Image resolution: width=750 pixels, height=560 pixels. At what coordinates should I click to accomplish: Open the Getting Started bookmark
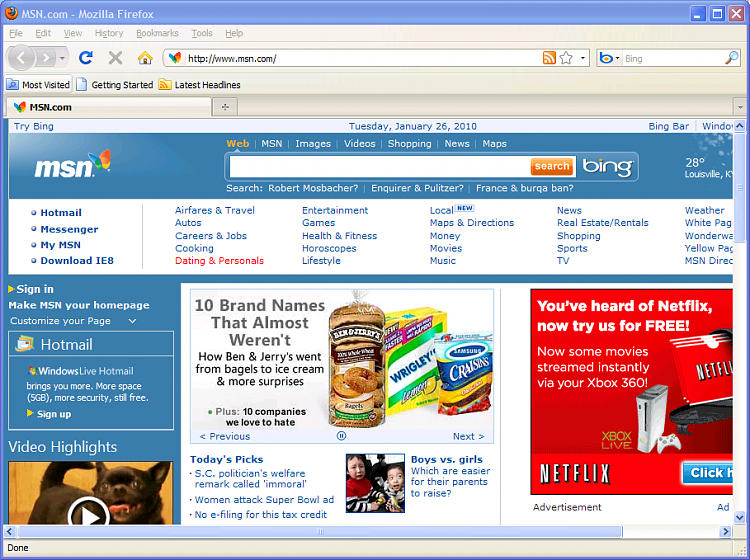(115, 85)
